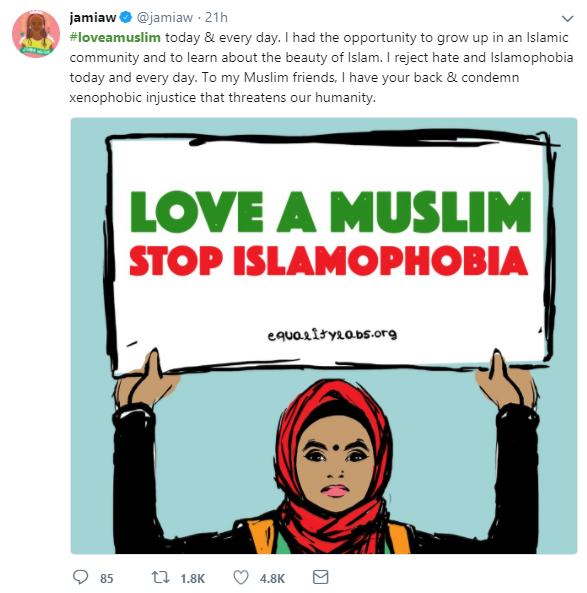
Task: Click the @jamiaw handle
Action: 165,17
